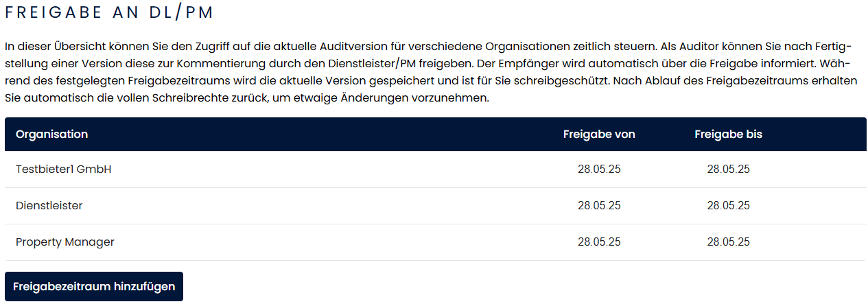Open Freigabe bis date for Property Manager
The height and width of the screenshot is (304, 868).
[x=728, y=242]
